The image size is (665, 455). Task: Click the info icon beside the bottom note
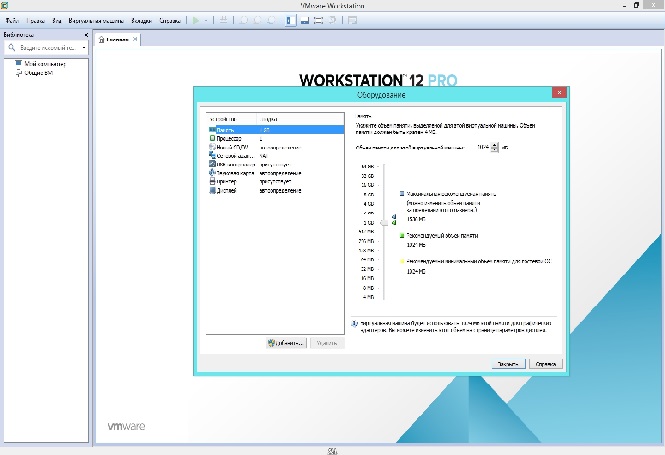tap(355, 324)
